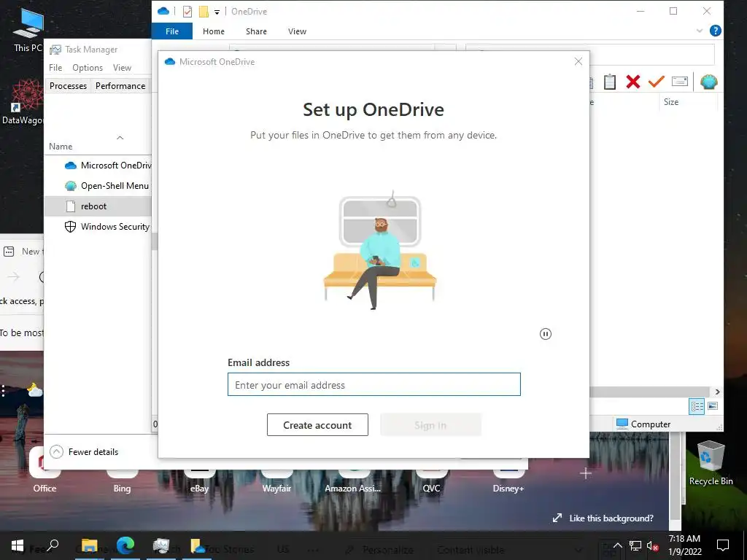Click the Amazon Assistant quick link tile
Viewport: 747px width, 560px height.
click(x=353, y=481)
